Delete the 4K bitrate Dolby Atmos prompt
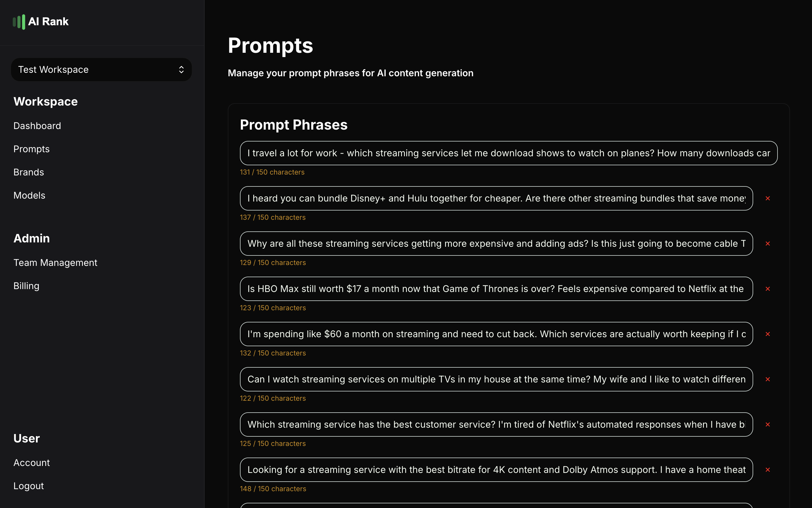The width and height of the screenshot is (812, 508). [x=768, y=470]
